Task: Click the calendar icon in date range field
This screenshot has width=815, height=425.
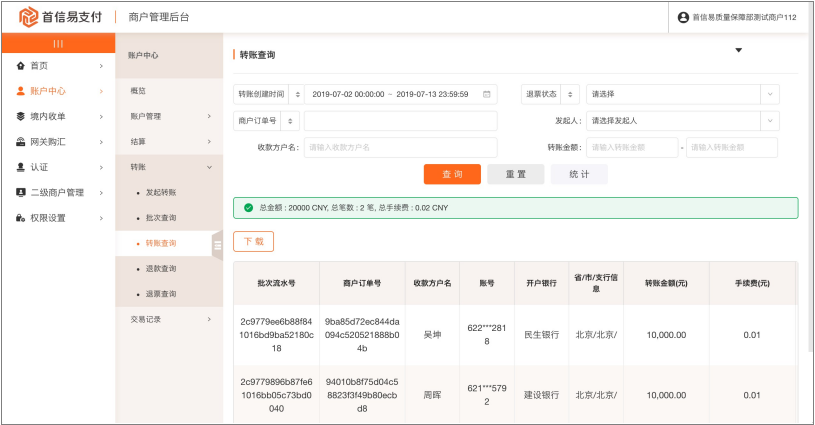Action: (487, 94)
